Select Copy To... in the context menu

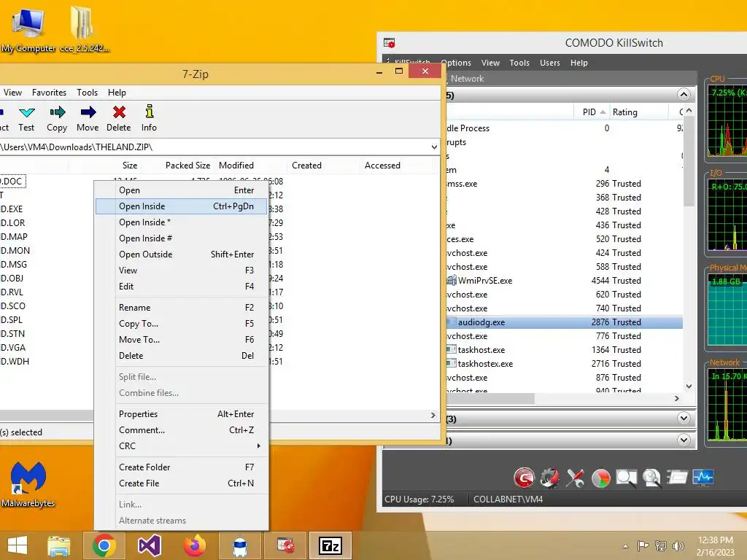pos(181,323)
